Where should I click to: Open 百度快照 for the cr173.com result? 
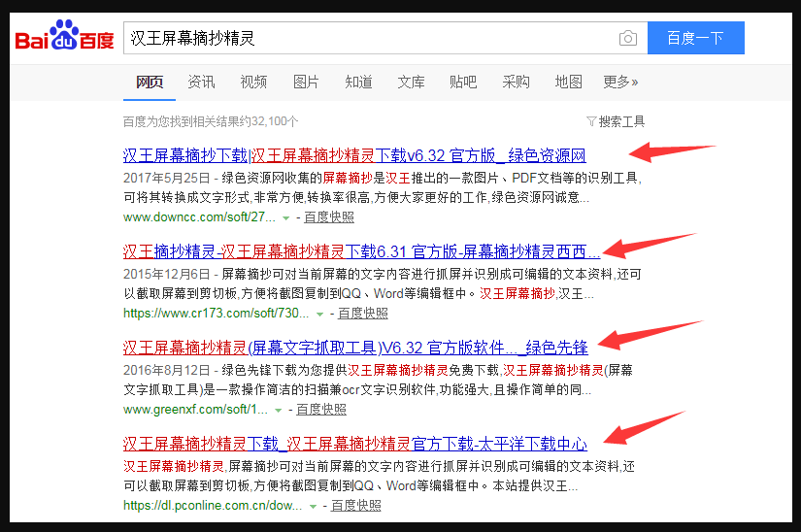point(363,313)
